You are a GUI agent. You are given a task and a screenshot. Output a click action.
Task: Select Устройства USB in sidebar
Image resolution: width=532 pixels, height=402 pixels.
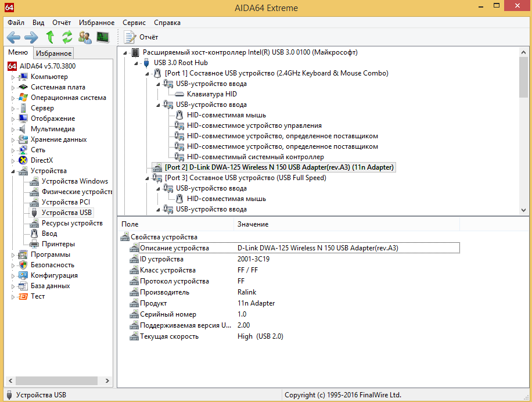[66, 213]
